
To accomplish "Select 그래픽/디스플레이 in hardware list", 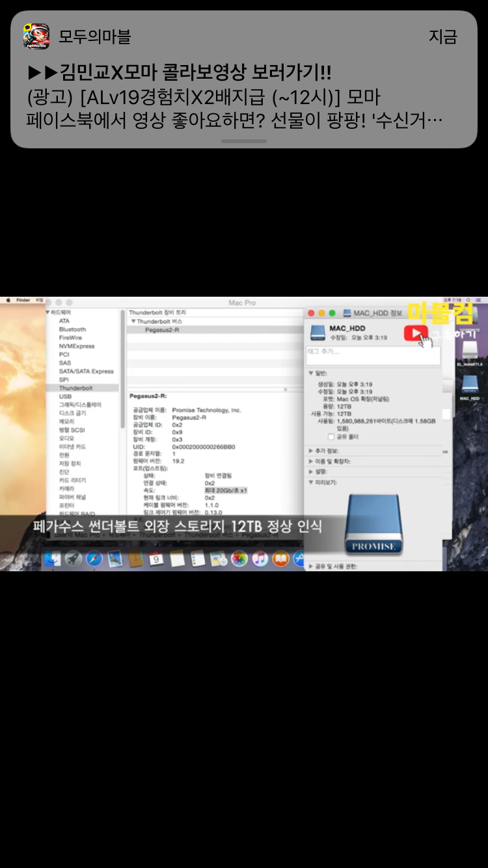I will (79, 405).
